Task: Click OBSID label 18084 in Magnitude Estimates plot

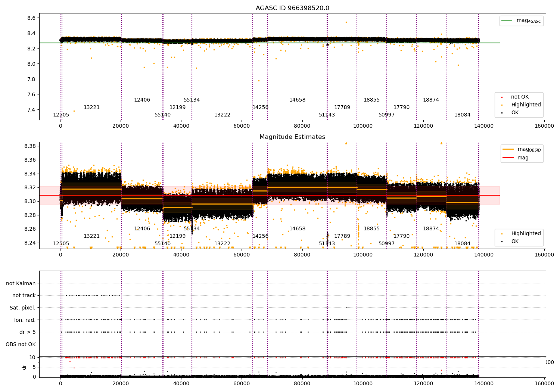Action: click(x=462, y=244)
